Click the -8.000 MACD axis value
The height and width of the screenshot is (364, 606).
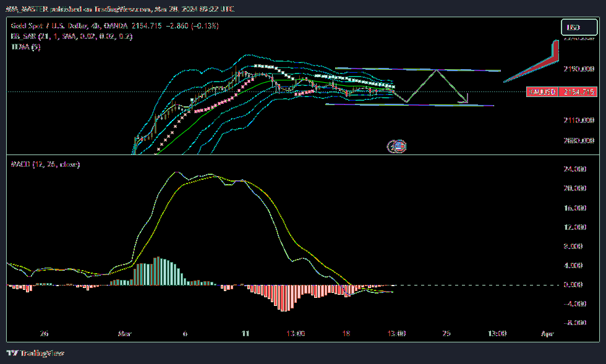(575, 323)
